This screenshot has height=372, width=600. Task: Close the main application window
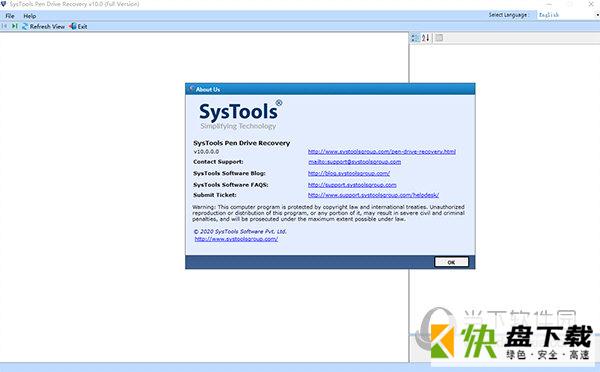591,4
